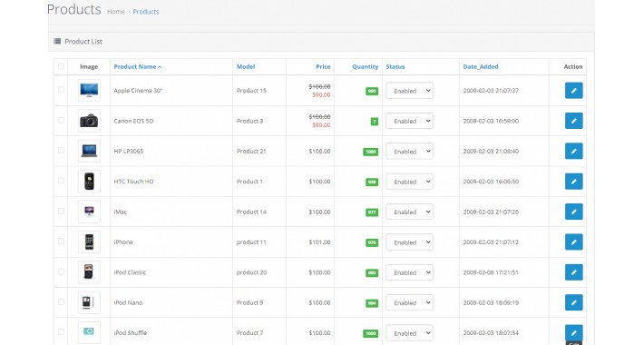Open Status dropdown for Apple Cinema 30"
Screen dimensions: 644x345
pyautogui.click(x=409, y=91)
